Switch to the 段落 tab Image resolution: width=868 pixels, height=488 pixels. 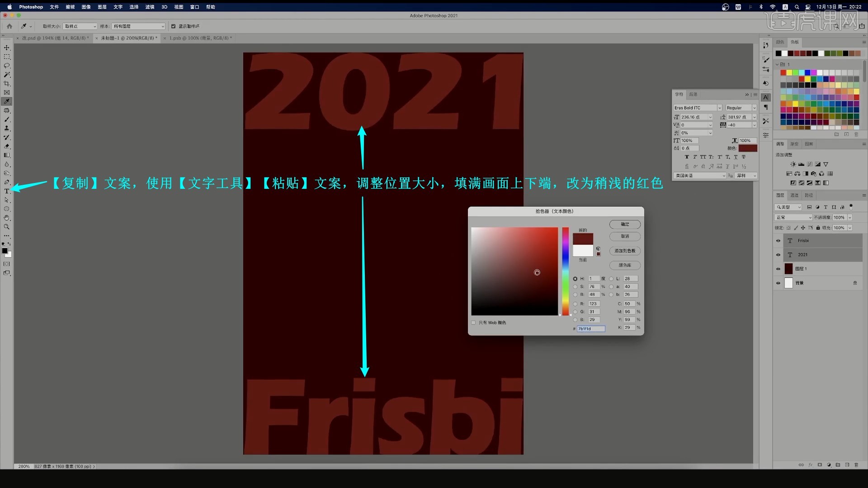[x=693, y=94]
